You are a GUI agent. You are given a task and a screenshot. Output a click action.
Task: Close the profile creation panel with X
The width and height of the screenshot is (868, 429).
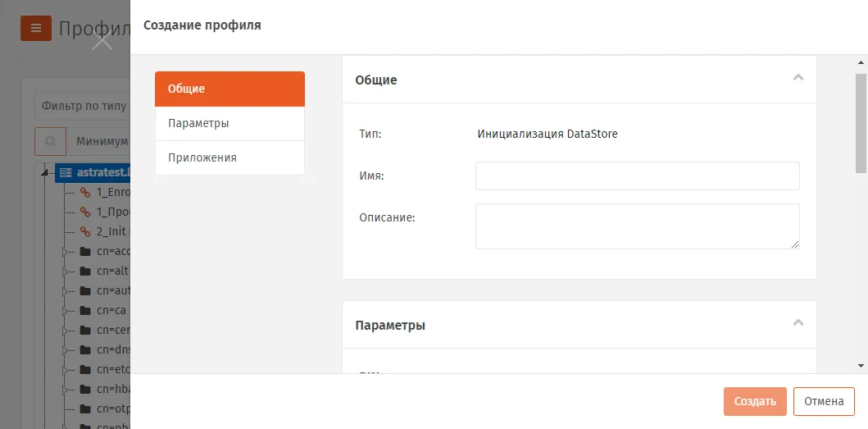102,41
